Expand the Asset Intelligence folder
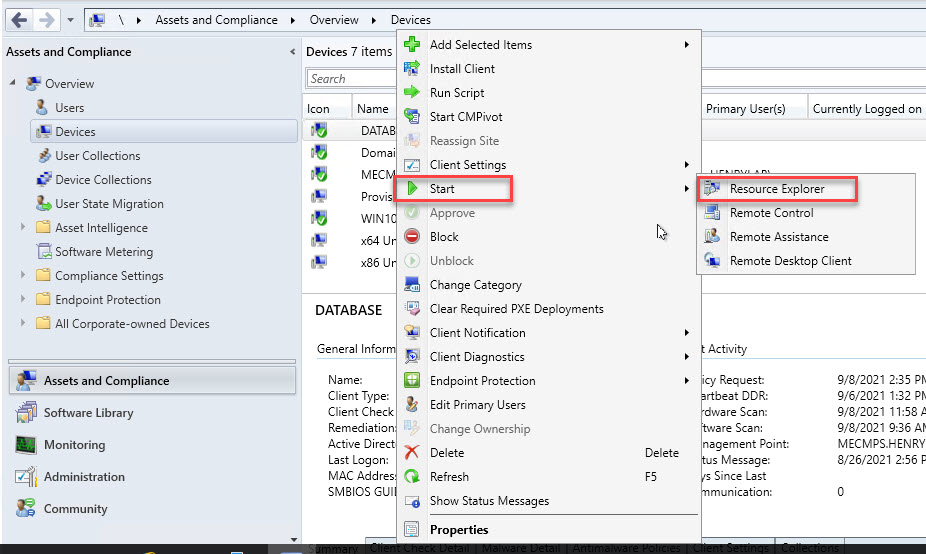Screen dimensions: 926x554 23,228
